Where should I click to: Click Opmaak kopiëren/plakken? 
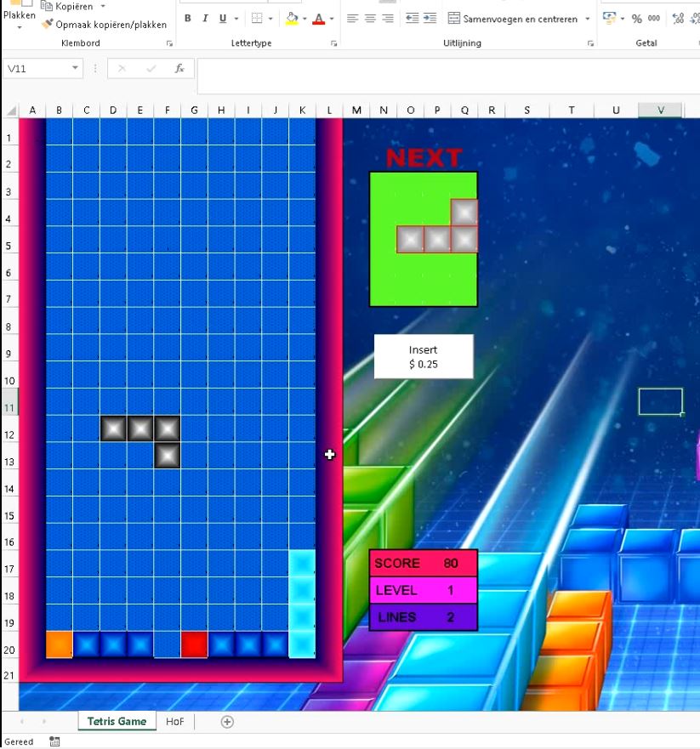pos(104,25)
